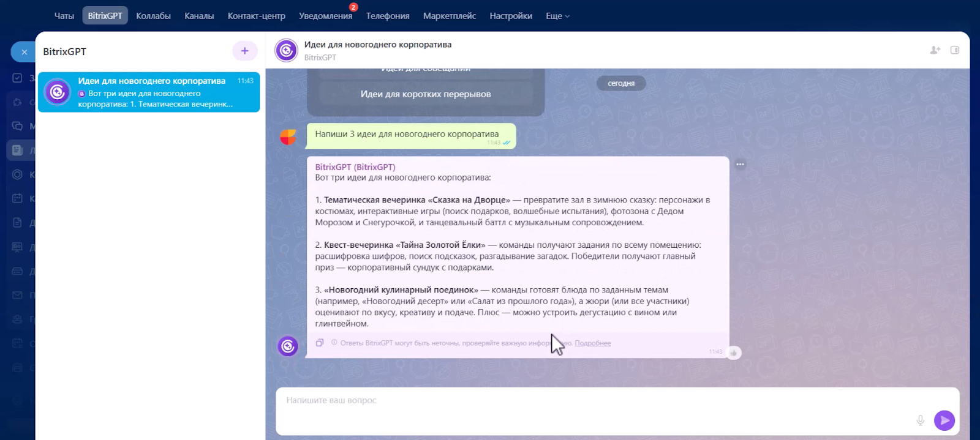Image resolution: width=980 pixels, height=440 pixels.
Task: Close the messenger with the X button
Action: click(x=24, y=52)
